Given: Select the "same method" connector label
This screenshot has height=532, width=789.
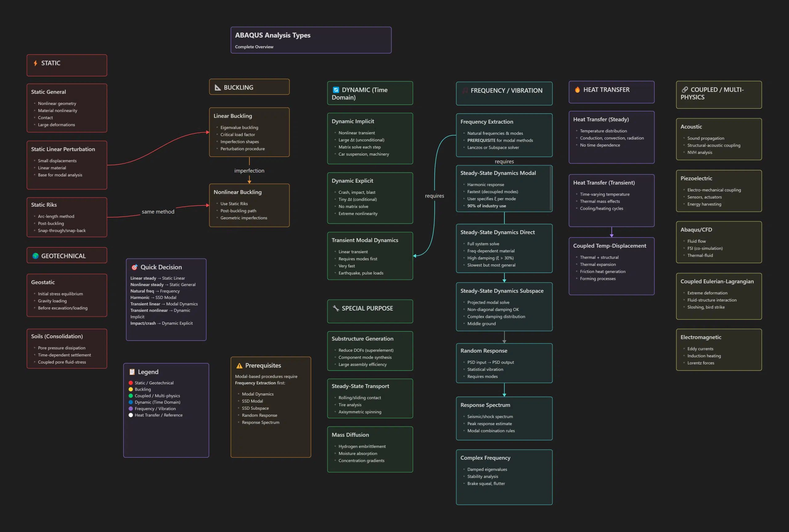Looking at the screenshot, I should coord(158,212).
